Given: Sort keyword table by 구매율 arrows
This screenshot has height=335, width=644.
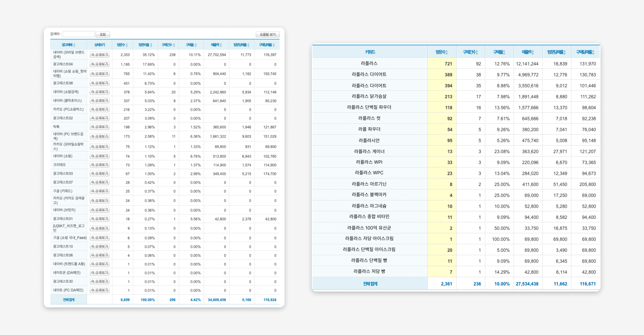Looking at the screenshot, I should point(505,52).
